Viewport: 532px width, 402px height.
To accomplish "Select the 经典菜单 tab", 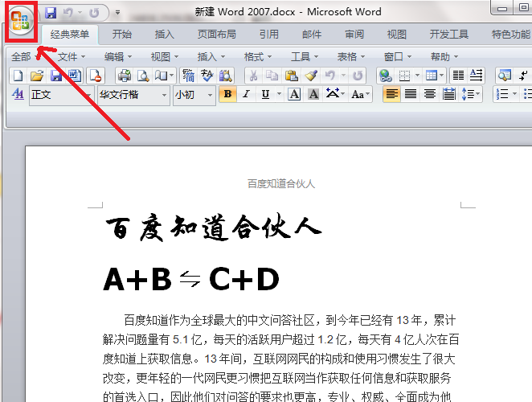I will click(x=70, y=35).
